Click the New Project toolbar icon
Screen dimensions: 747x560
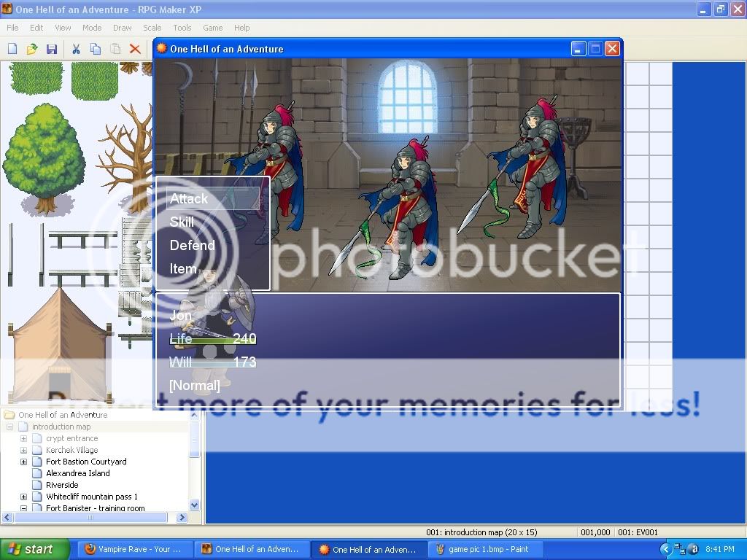tap(12, 49)
